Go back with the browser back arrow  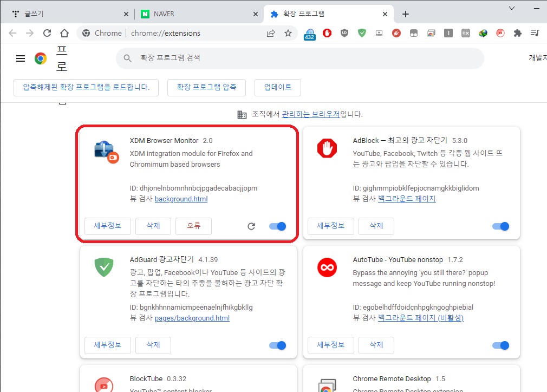coord(12,33)
